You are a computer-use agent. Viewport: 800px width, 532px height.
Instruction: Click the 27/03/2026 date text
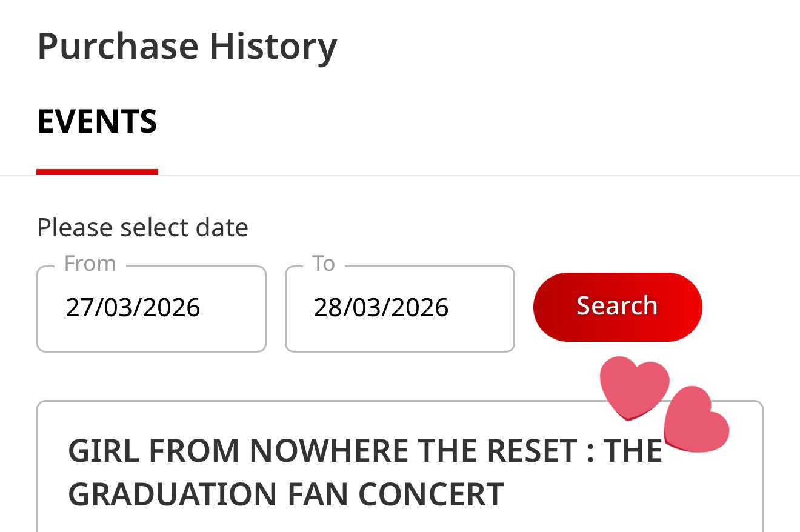[x=133, y=308]
